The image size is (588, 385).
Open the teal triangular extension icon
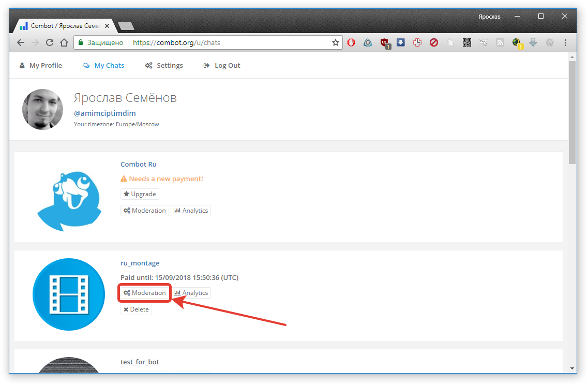click(x=368, y=42)
